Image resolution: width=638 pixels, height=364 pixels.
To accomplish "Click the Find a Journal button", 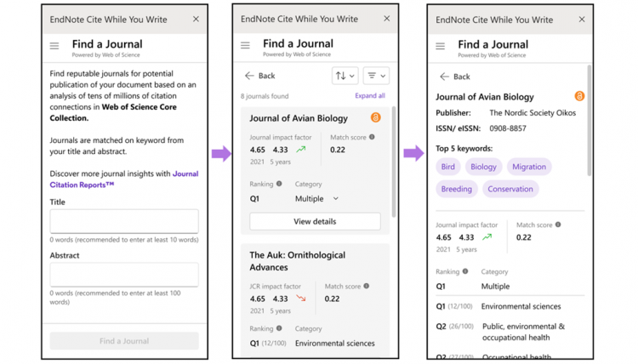I will pos(124,341).
